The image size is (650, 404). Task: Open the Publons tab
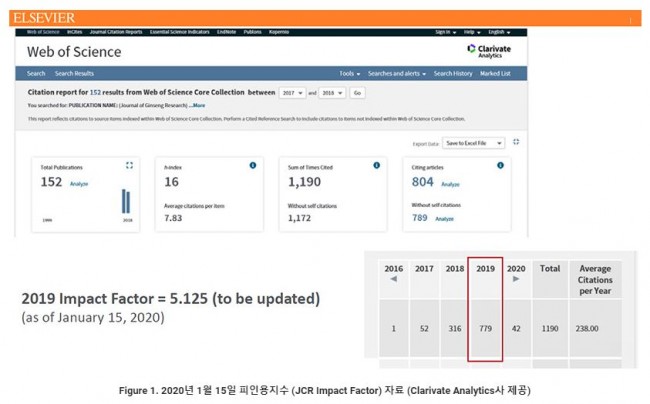252,32
